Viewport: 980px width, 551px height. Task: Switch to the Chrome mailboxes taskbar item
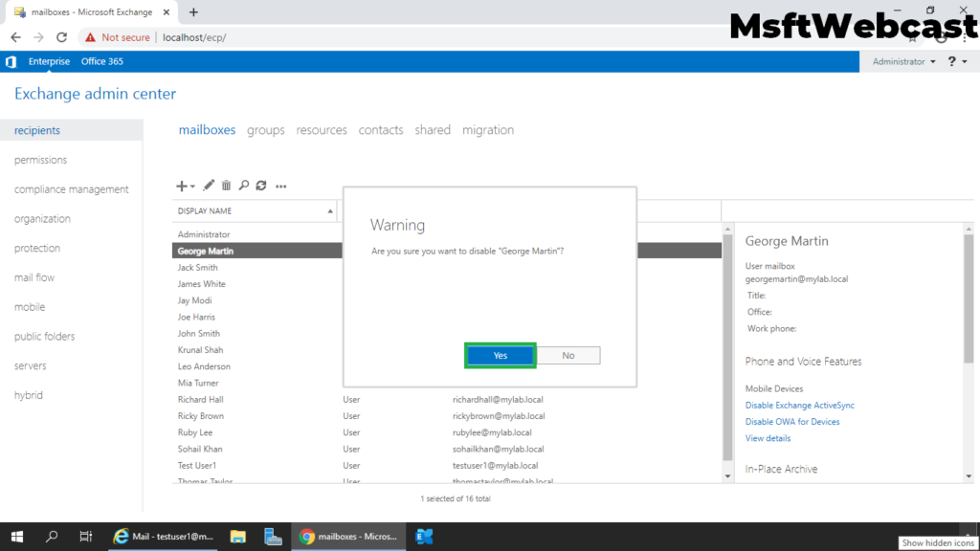(x=348, y=537)
